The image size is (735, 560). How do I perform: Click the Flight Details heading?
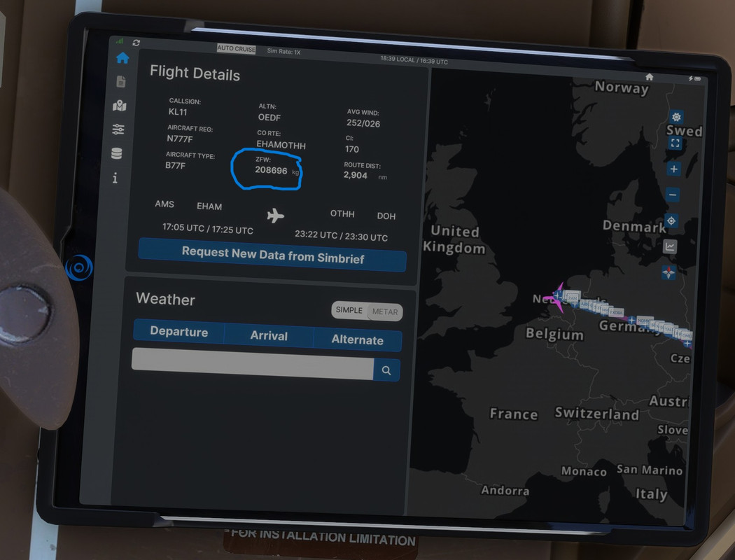195,73
